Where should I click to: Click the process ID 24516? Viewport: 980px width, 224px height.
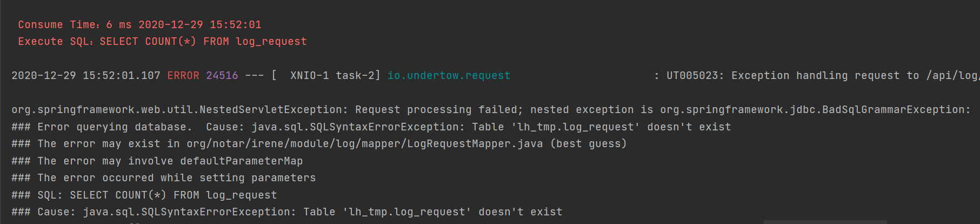click(x=222, y=76)
